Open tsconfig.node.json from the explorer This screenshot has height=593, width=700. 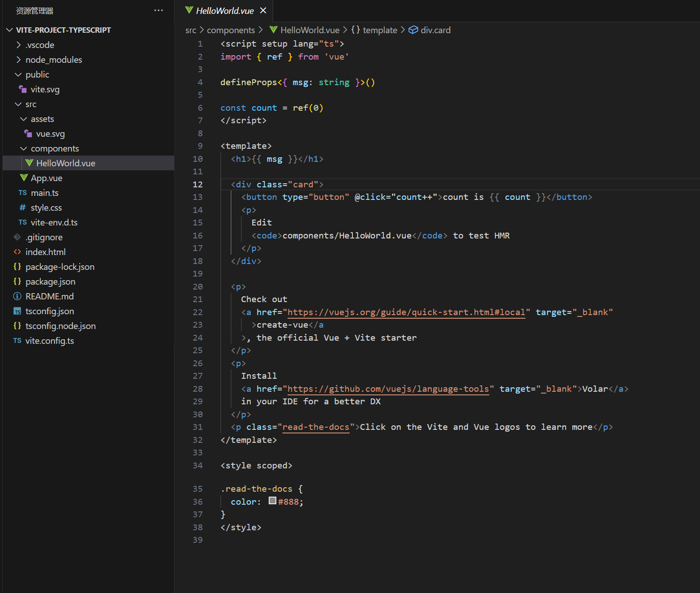[61, 326]
